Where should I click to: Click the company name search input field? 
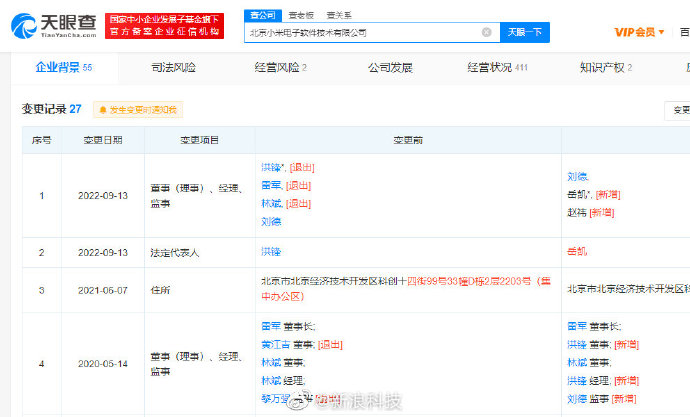pos(360,32)
